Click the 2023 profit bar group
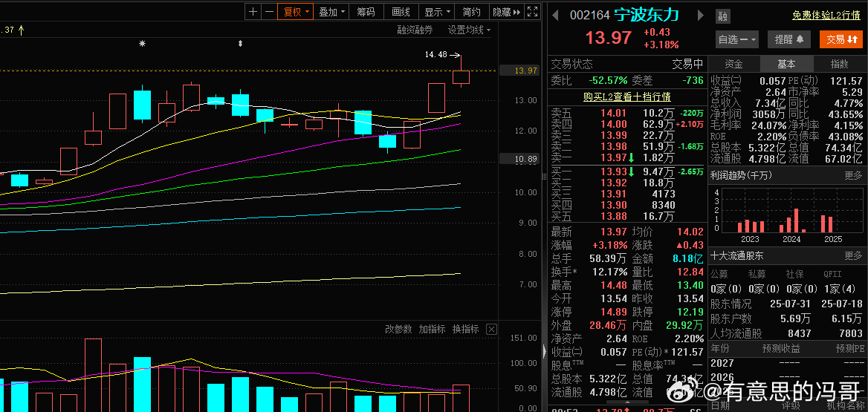The image size is (868, 412). point(750,226)
